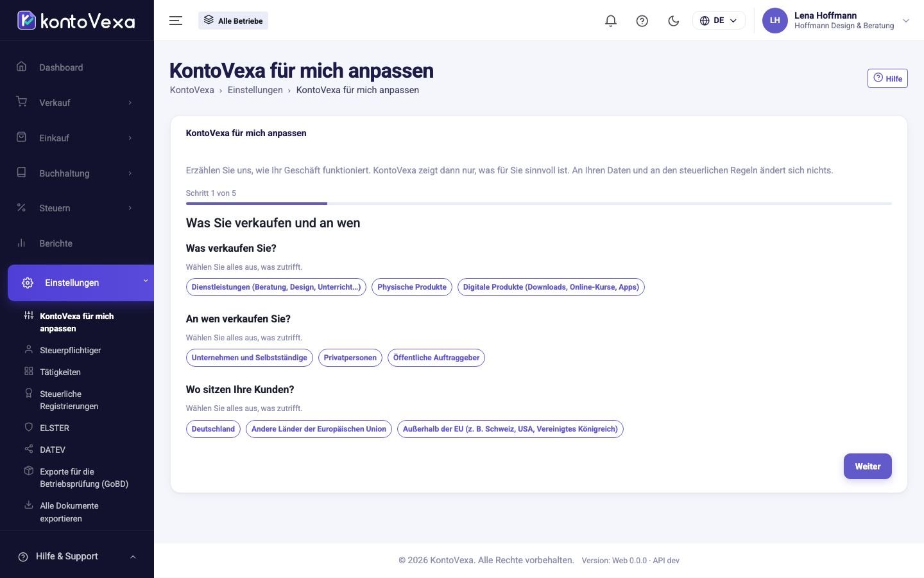924x578 pixels.
Task: Expand the Hilfe & Support section chevron
Action: point(133,557)
